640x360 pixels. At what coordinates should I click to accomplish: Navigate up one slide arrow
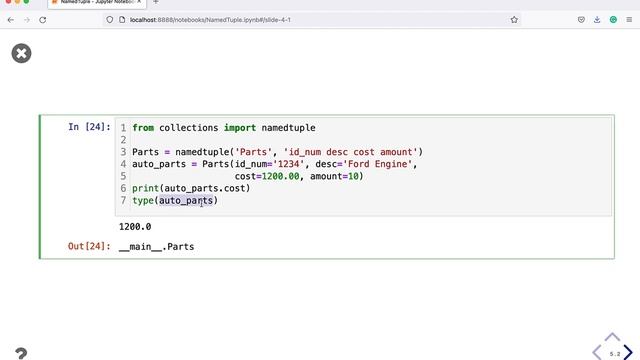click(612, 337)
